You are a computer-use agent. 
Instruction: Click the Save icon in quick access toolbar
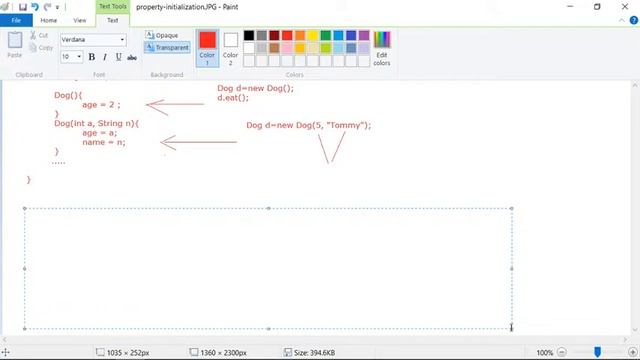tap(22, 7)
